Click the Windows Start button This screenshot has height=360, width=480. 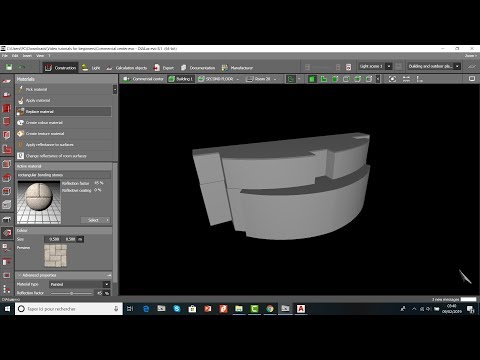[x=7, y=309]
